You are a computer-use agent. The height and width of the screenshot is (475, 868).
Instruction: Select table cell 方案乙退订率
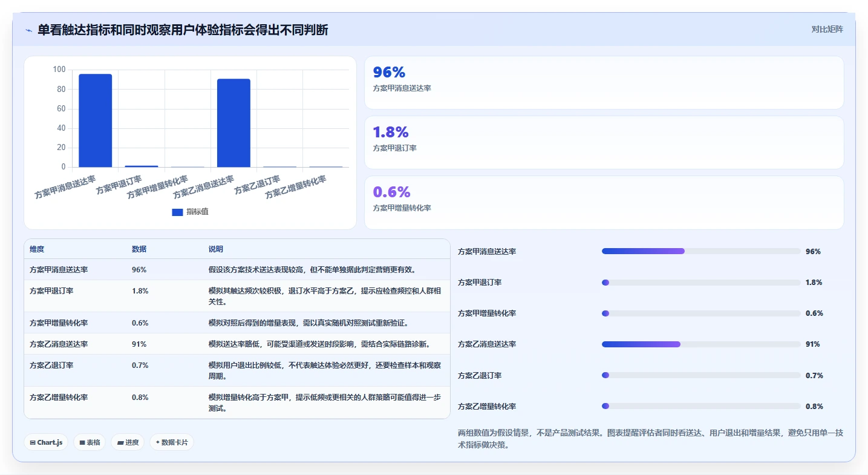click(51, 365)
